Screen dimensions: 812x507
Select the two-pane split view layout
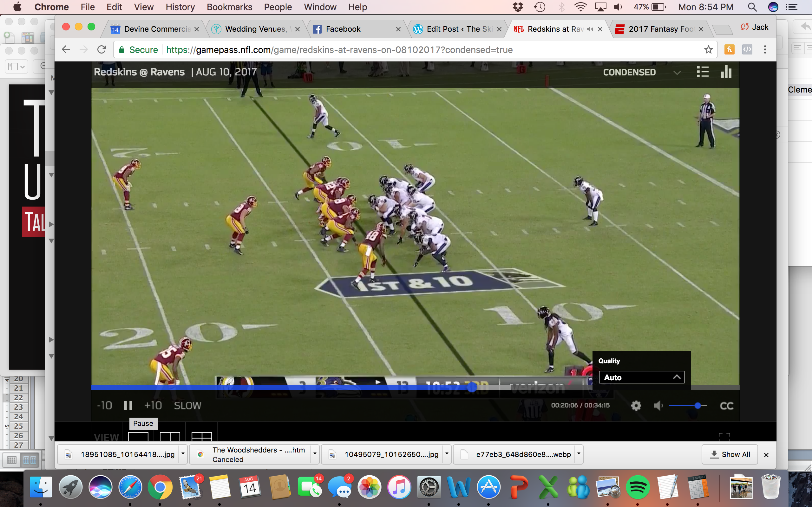click(x=170, y=437)
